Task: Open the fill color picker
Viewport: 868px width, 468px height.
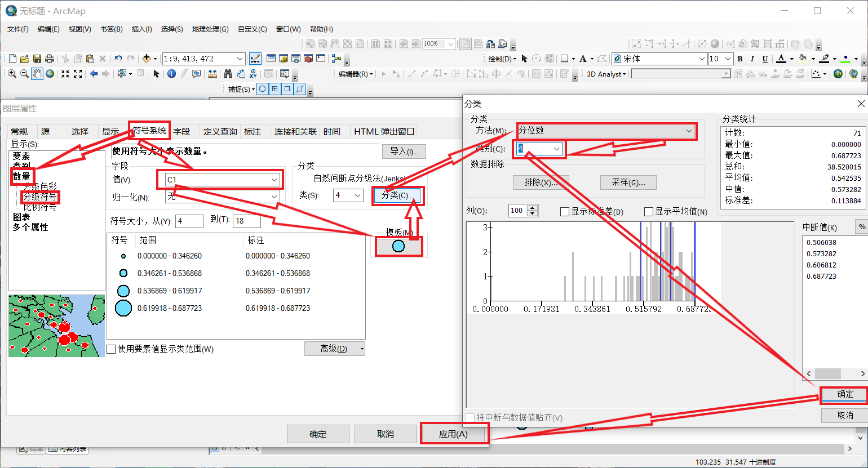Action: point(803,59)
